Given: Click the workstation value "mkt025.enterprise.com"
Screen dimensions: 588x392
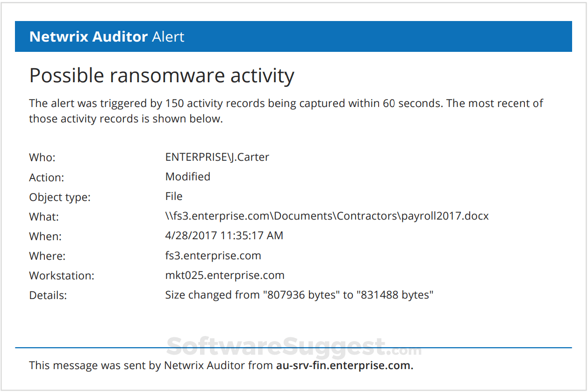Looking at the screenshot, I should click(x=225, y=275).
